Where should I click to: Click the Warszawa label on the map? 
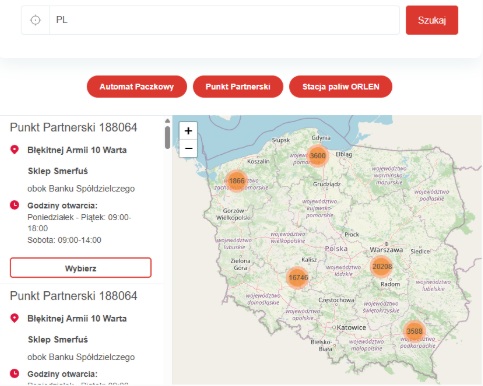pyautogui.click(x=386, y=250)
